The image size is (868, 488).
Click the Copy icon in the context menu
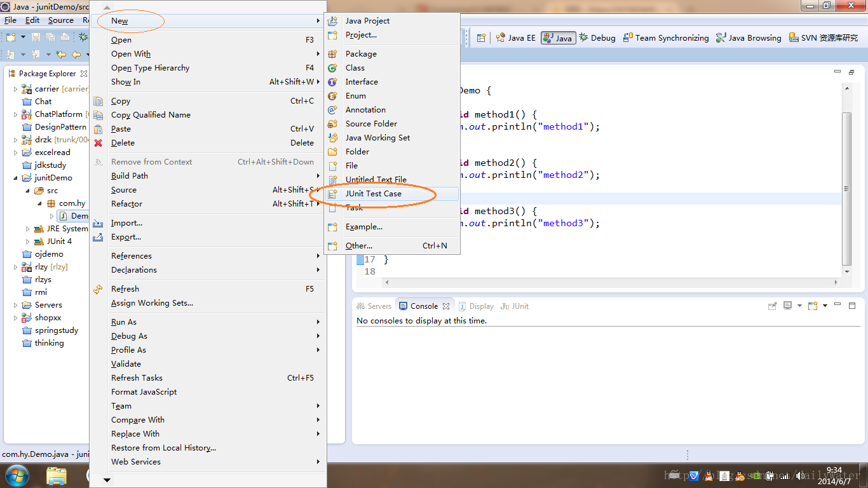pos(98,101)
